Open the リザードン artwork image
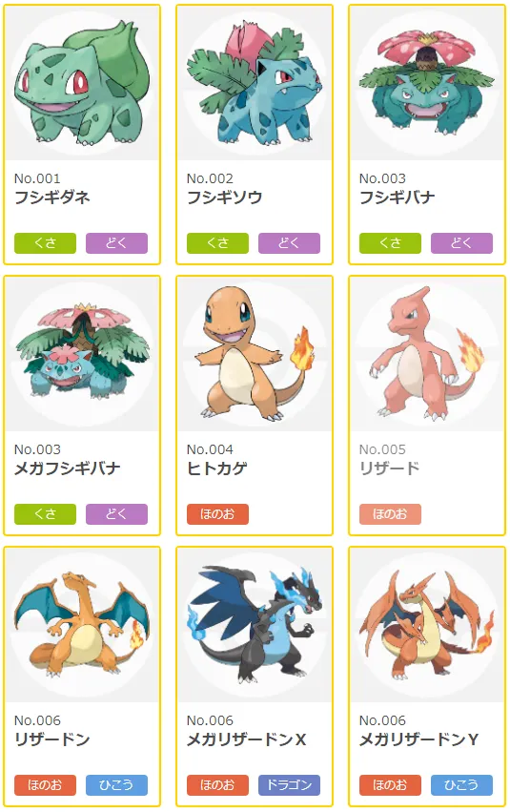The width and height of the screenshot is (510, 812). 82,625
